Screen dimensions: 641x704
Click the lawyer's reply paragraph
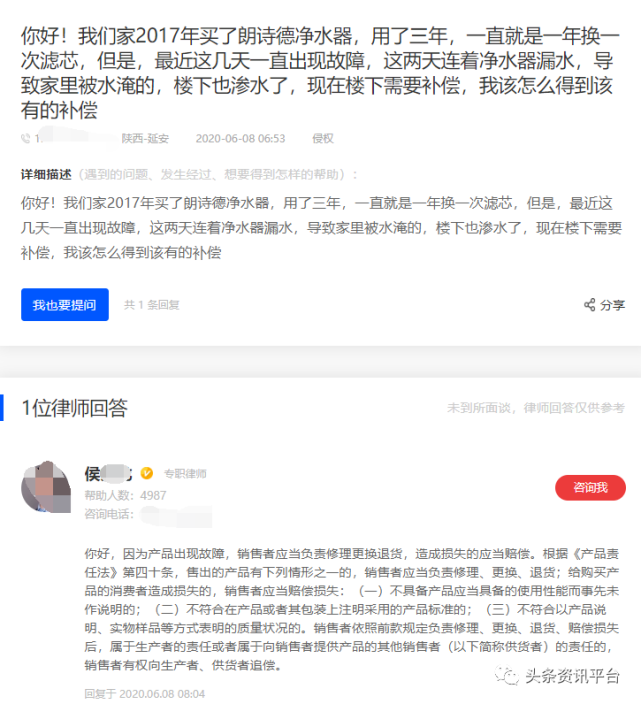[352, 609]
